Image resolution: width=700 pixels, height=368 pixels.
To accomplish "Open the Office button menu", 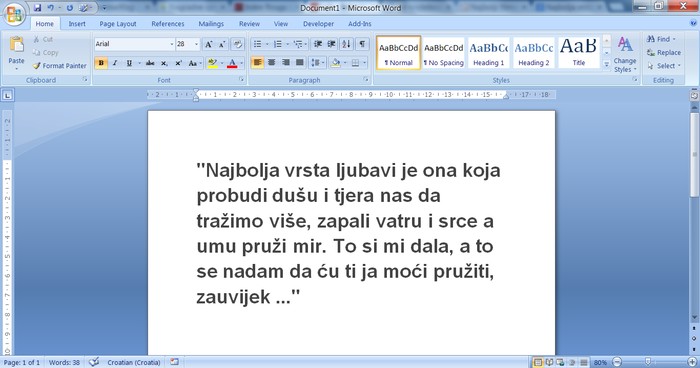I will pyautogui.click(x=14, y=14).
